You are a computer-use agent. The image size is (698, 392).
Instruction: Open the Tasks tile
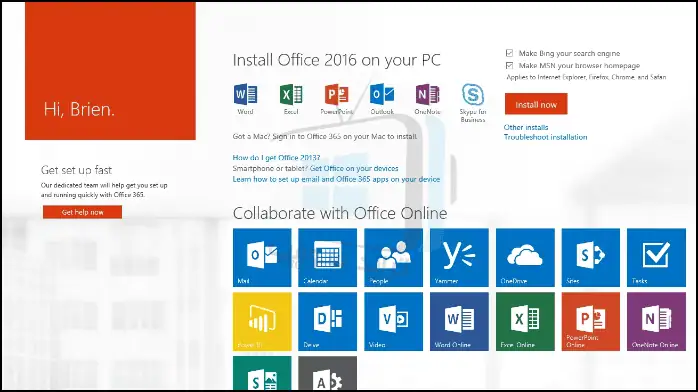click(656, 258)
